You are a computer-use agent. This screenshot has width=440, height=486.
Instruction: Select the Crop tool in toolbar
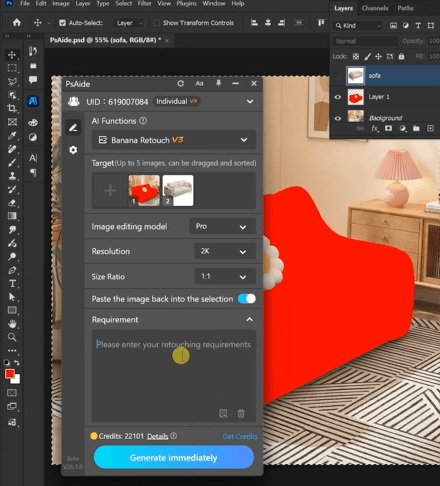[x=12, y=108]
